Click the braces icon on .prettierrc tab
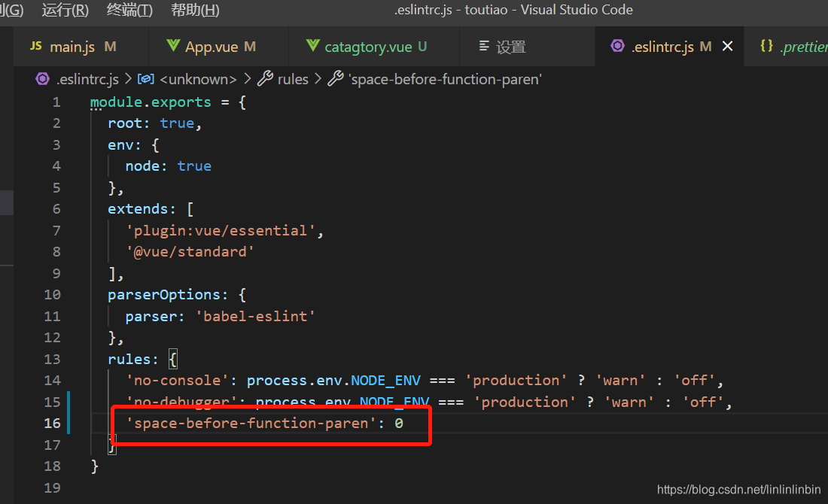This screenshot has width=828, height=504. click(x=767, y=46)
